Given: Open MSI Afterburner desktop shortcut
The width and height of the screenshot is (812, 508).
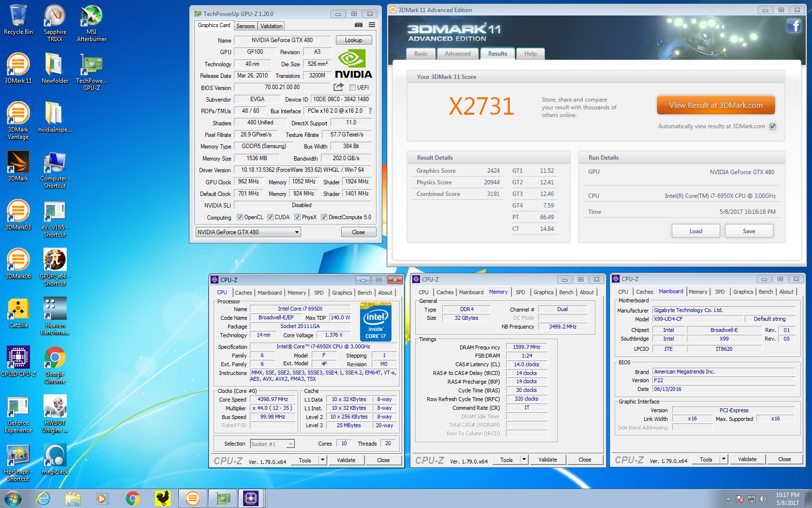Looking at the screenshot, I should [x=91, y=23].
